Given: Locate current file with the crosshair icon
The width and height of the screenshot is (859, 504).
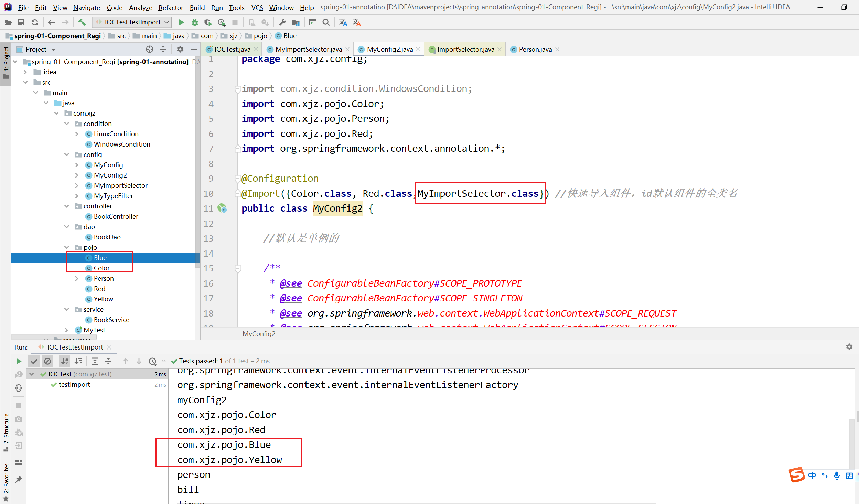Looking at the screenshot, I should [x=149, y=49].
